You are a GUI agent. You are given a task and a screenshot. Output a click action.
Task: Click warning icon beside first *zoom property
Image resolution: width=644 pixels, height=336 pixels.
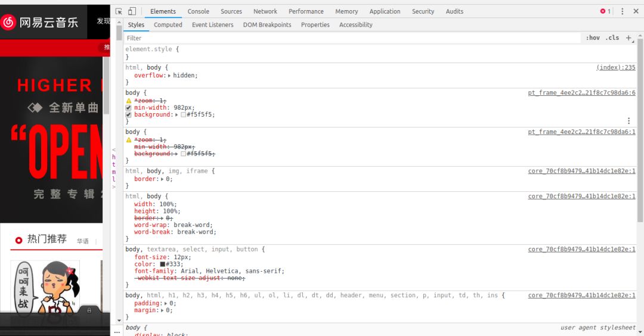click(x=129, y=101)
